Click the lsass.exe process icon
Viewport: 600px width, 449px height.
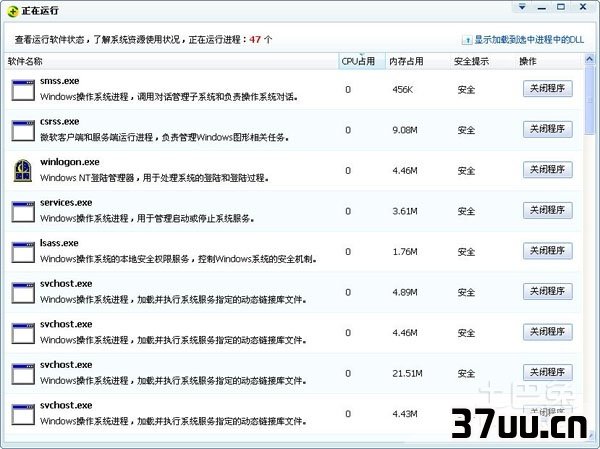point(23,252)
